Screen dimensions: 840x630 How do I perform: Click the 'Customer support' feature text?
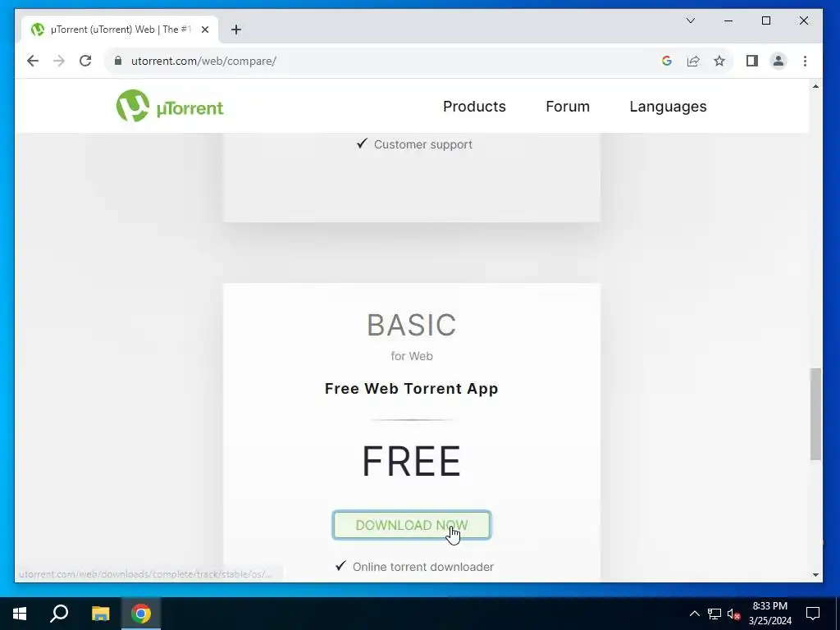(x=422, y=144)
